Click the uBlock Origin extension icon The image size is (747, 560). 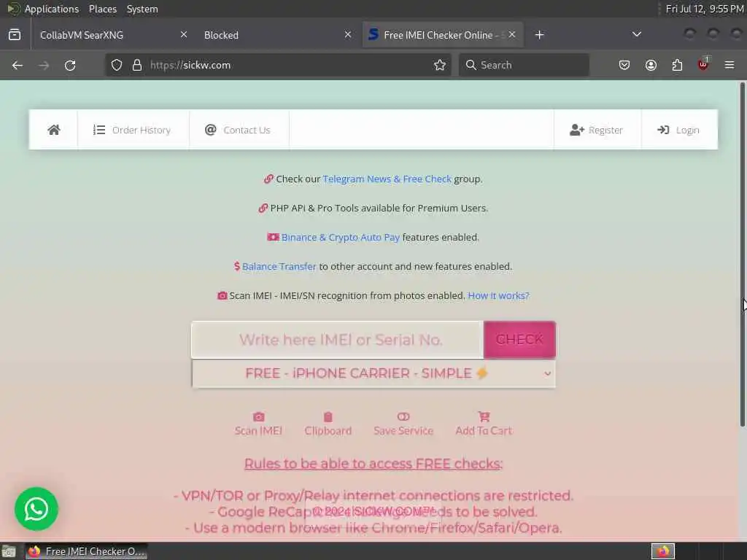(x=703, y=64)
